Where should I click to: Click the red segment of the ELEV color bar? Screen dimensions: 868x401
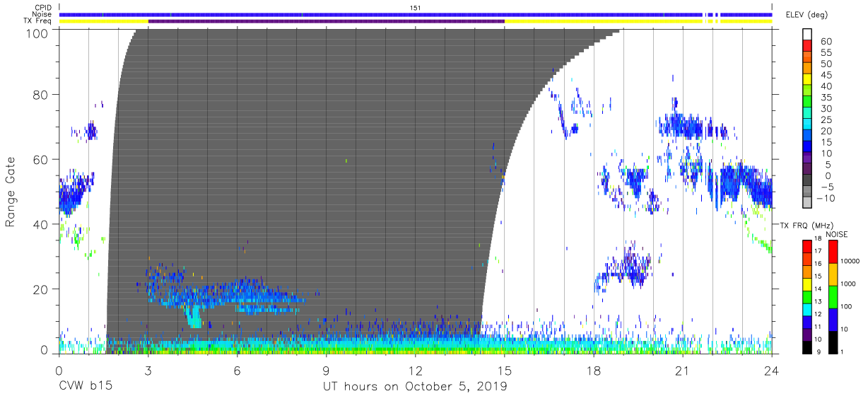[x=807, y=47]
